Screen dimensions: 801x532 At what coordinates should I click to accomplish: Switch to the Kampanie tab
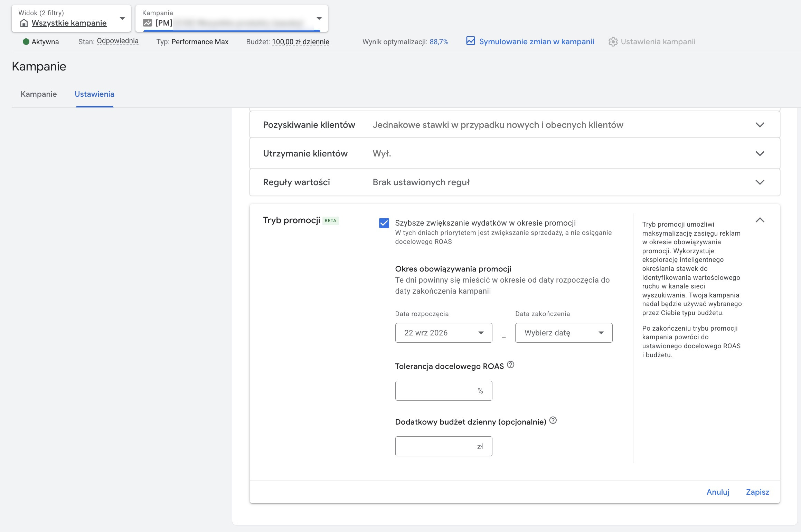(x=39, y=94)
